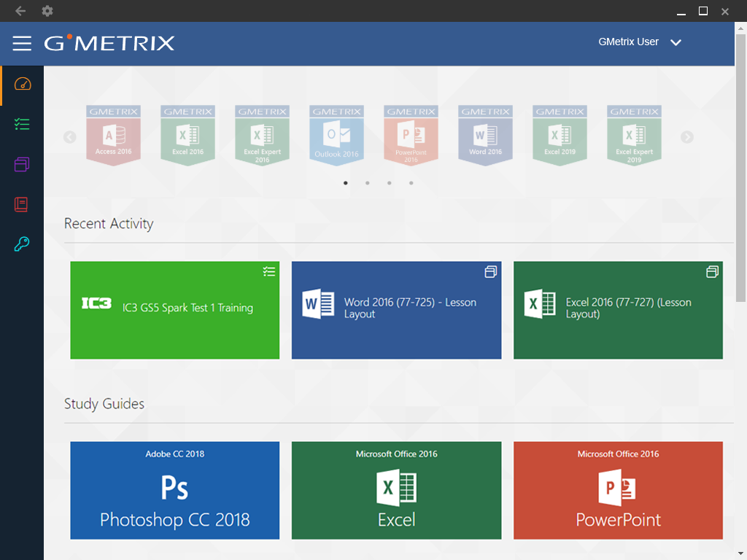
Task: Open IC3 GS5 Spark Test 1 Training
Action: tap(175, 310)
